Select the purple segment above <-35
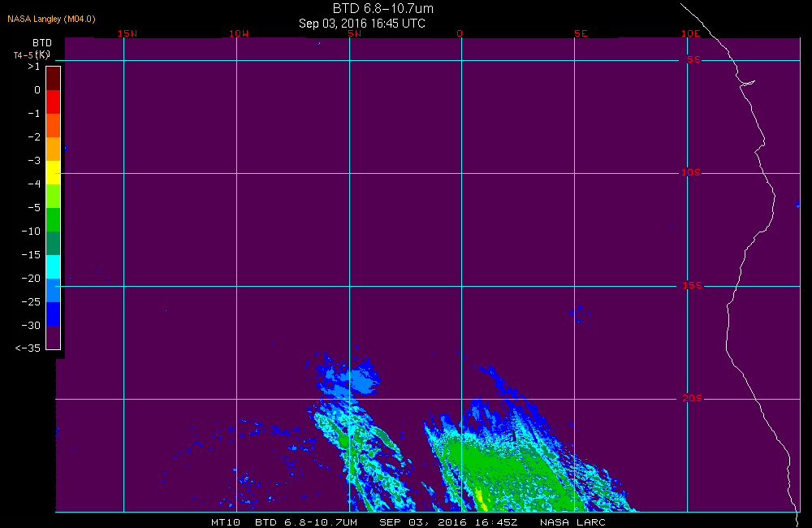This screenshot has width=812, height=528. pyautogui.click(x=54, y=337)
